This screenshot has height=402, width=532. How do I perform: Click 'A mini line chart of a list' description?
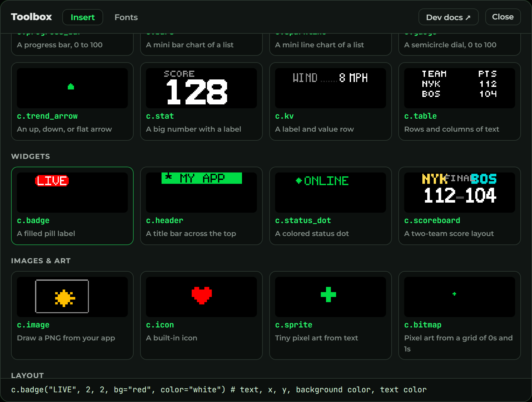tap(320, 45)
